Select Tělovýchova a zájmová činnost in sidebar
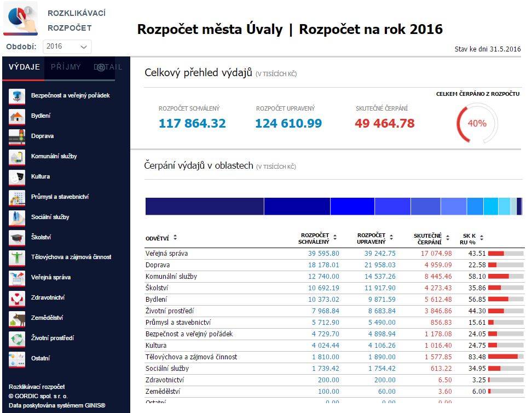Image resolution: width=532 pixels, height=413 pixels. tap(71, 257)
